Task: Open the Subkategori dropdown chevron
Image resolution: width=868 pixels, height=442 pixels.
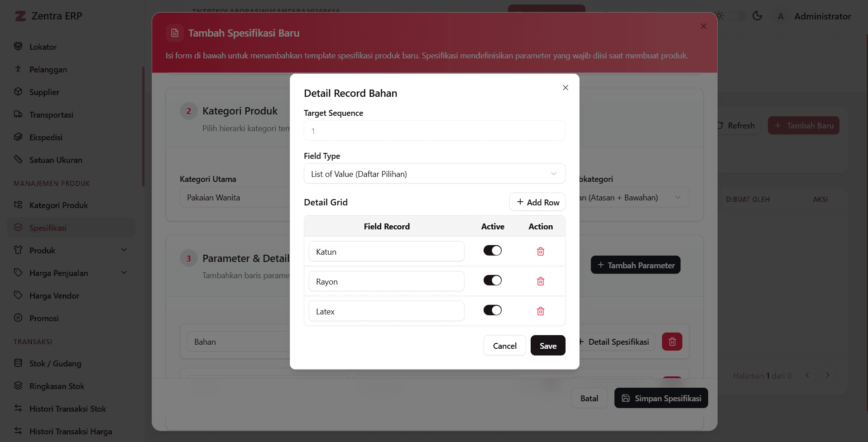Action: pos(678,197)
